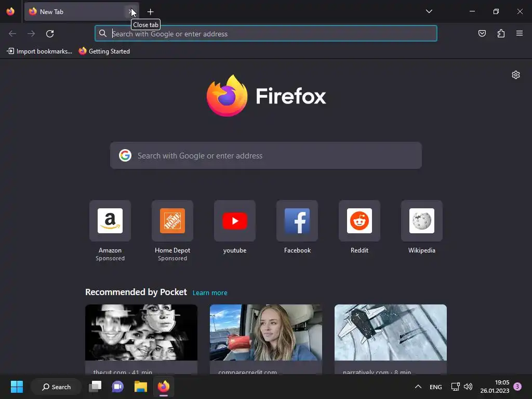Click the Firefox wordmark logo
The height and width of the screenshot is (399, 532).
[290, 96]
